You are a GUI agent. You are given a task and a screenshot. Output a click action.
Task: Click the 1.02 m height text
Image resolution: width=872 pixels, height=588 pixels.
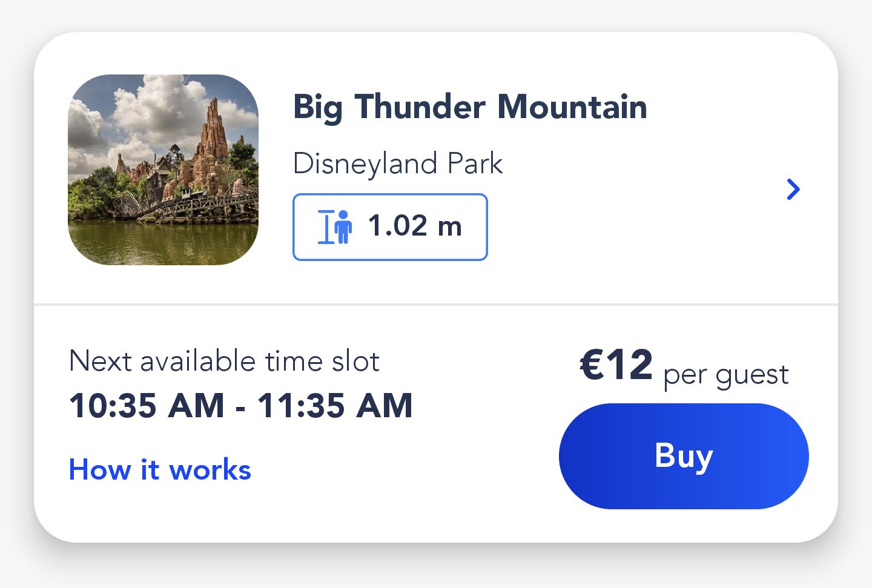415,226
